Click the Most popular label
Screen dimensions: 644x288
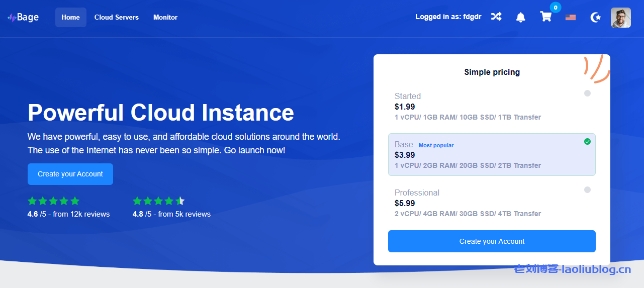point(436,145)
